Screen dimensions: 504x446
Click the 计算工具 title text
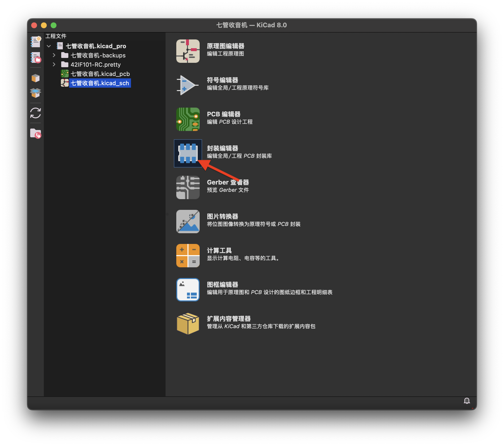point(219,250)
